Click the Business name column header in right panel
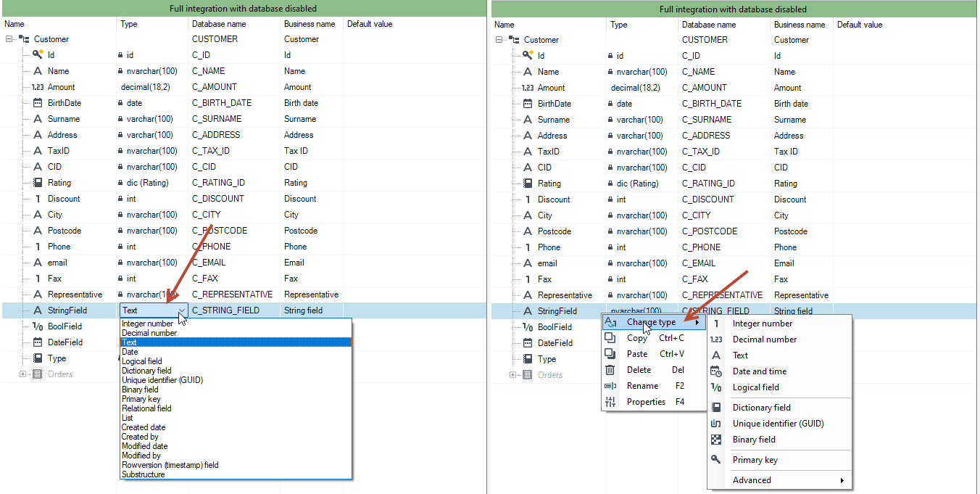 [x=802, y=25]
